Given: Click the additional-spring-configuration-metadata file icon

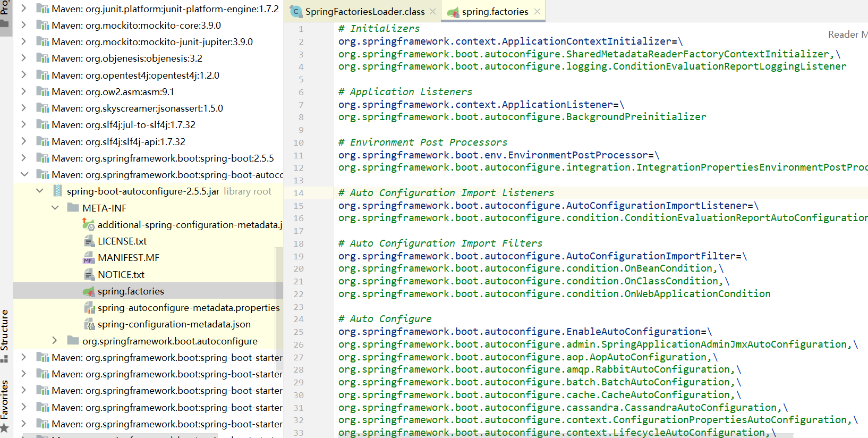Looking at the screenshot, I should pos(89,225).
